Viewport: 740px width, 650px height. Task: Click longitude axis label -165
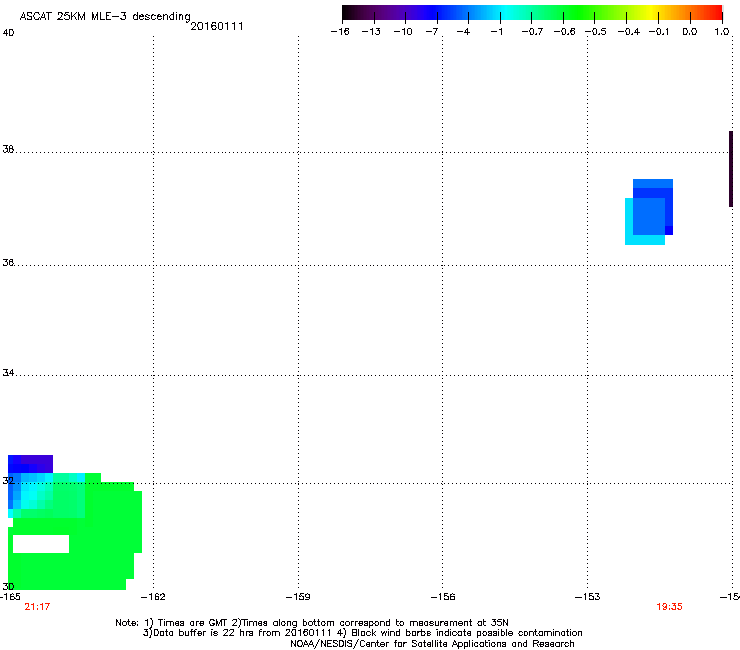click(10, 597)
